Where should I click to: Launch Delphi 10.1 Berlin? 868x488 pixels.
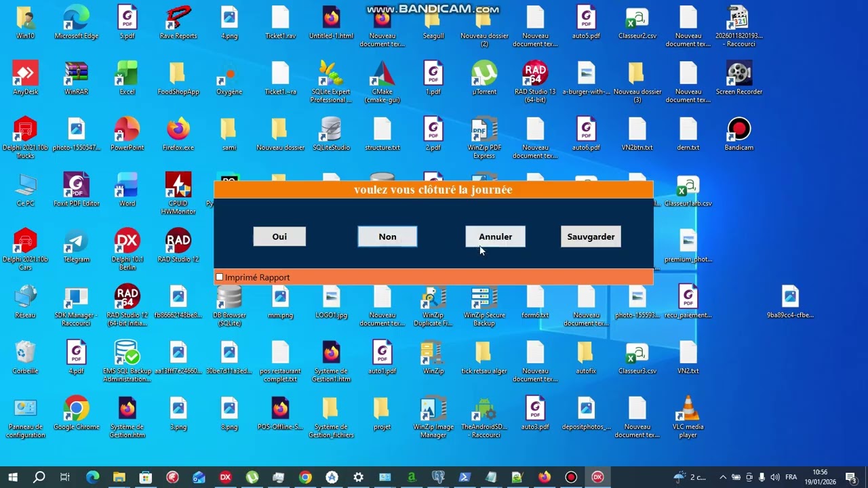click(127, 249)
